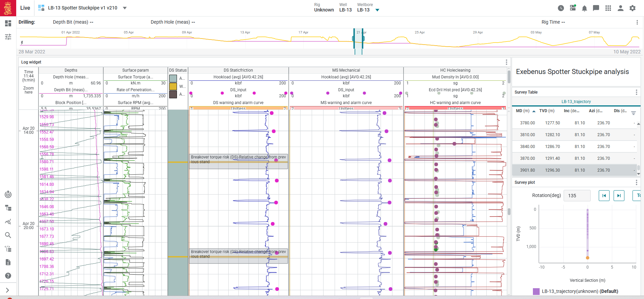The width and height of the screenshot is (644, 299).
Task: Select the survey row with MD 3870.00
Action: (574, 158)
